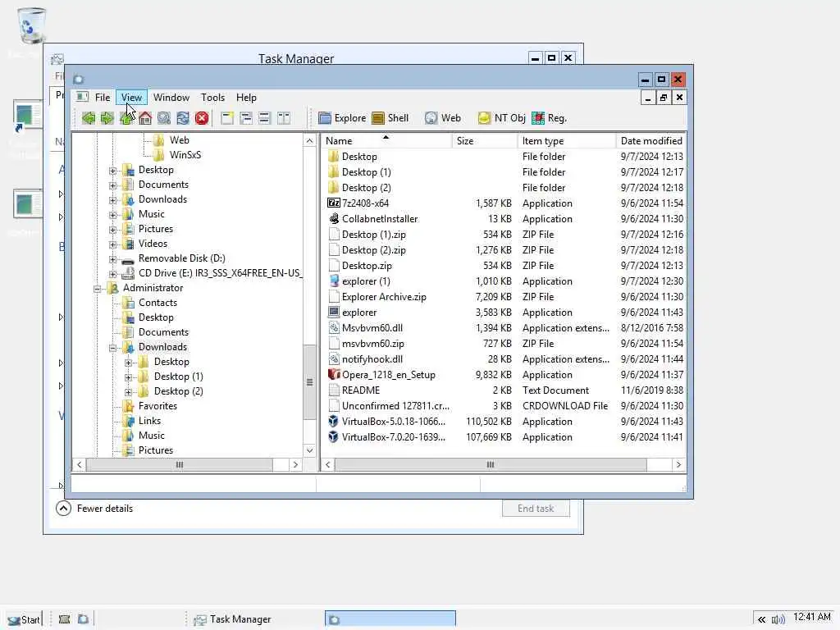The height and width of the screenshot is (630, 840).
Task: Open the Help menu
Action: tap(246, 98)
